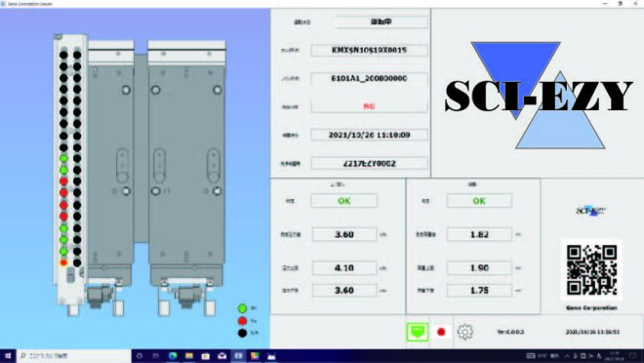Screen dimensions: 644x363
Task: Click the large SCI-EZY logo
Action: 538,96
